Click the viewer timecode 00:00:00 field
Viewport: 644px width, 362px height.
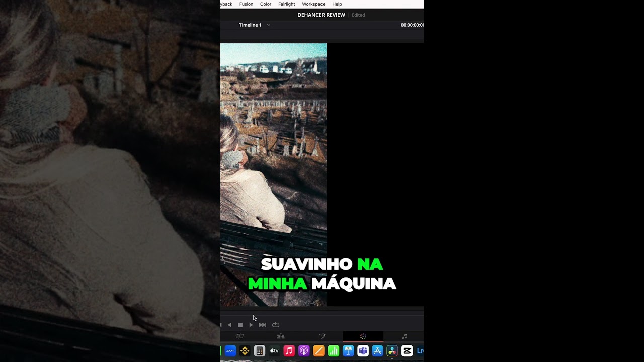(x=412, y=25)
